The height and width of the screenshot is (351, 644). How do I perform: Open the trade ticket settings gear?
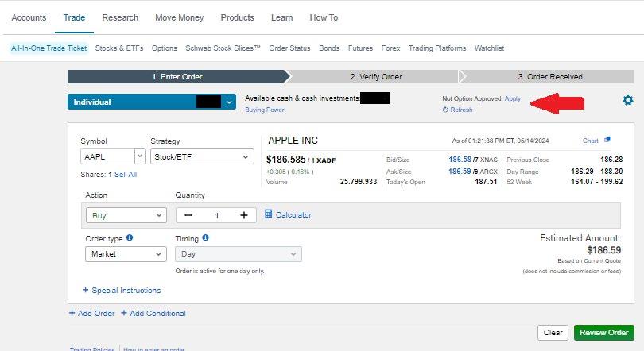click(x=627, y=100)
